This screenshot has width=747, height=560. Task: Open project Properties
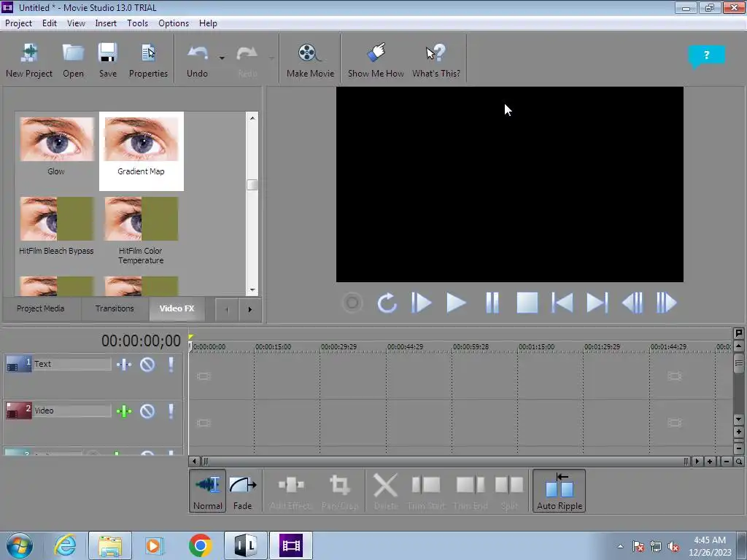coord(148,60)
